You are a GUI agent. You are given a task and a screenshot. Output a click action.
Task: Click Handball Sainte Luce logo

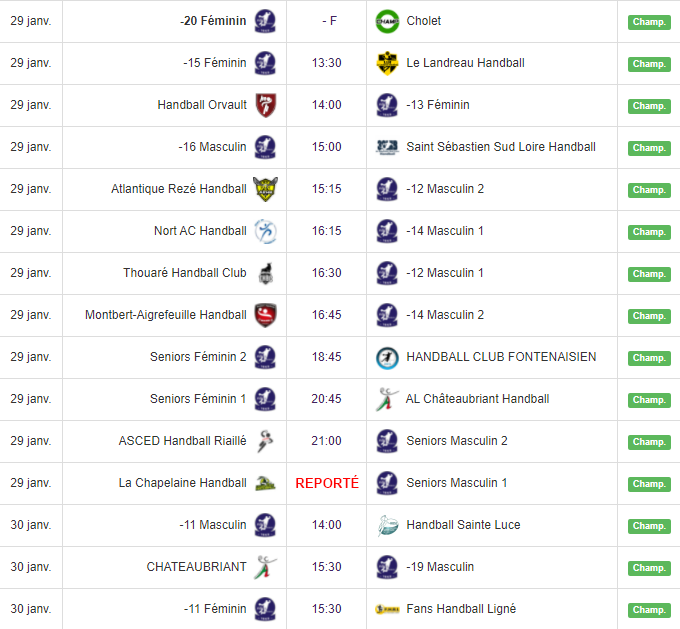click(387, 525)
